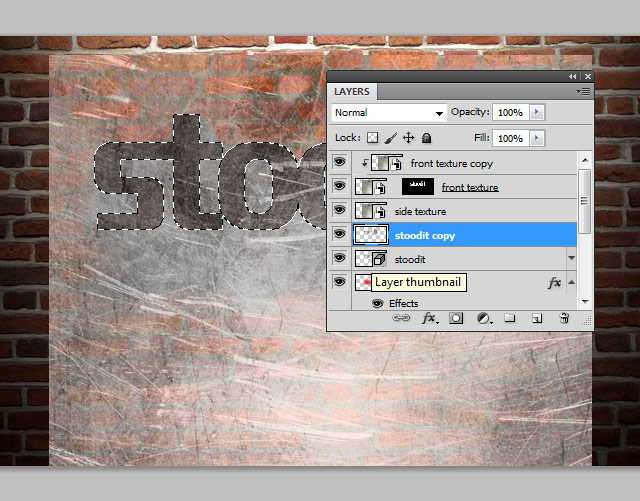Click the Opacity value field

click(511, 112)
